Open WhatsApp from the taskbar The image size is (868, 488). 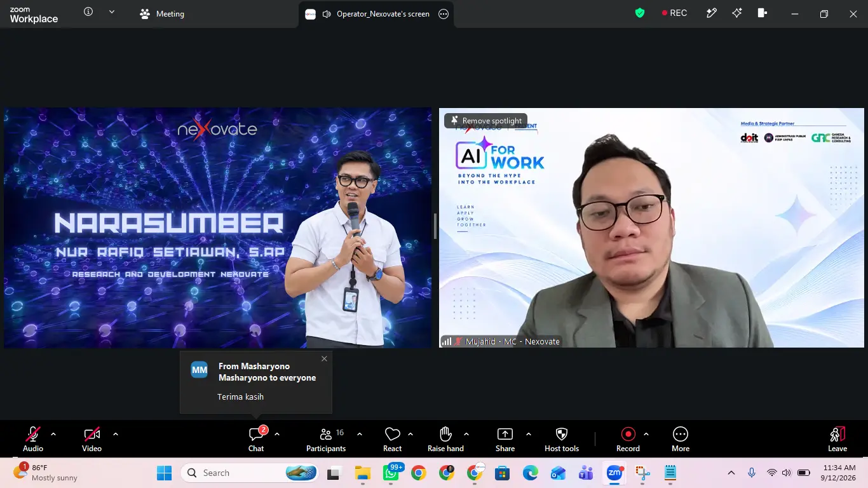pos(391,473)
